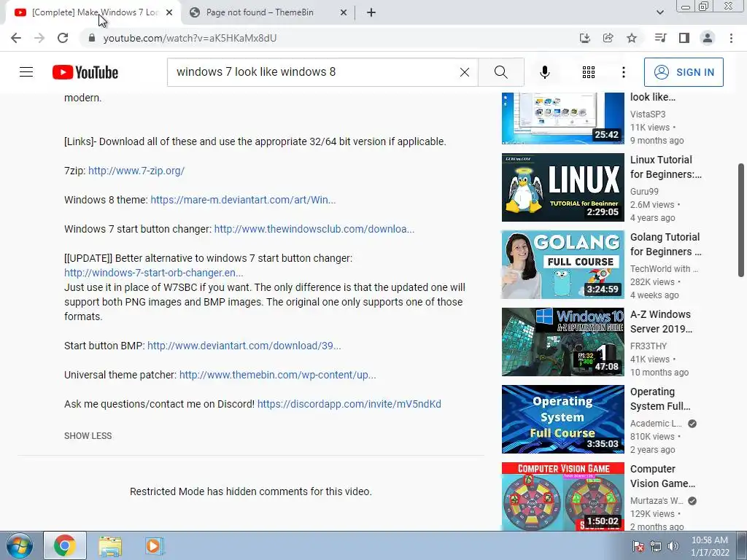This screenshot has width=747, height=560.
Task: Open the Golang Full Course thumbnail
Action: pos(562,264)
